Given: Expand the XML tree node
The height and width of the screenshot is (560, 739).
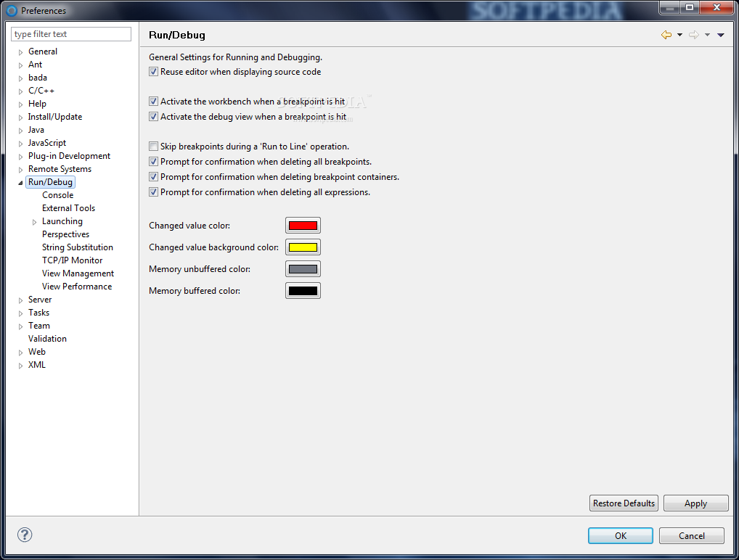Looking at the screenshot, I should tap(20, 366).
